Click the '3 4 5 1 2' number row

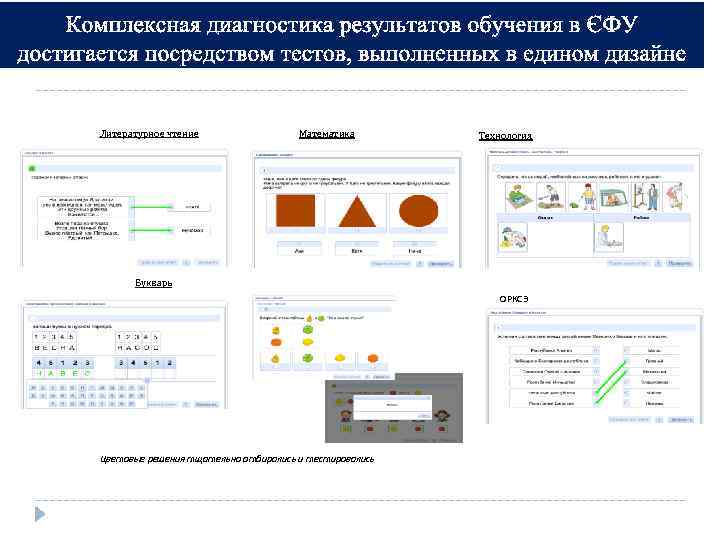[x=145, y=363]
